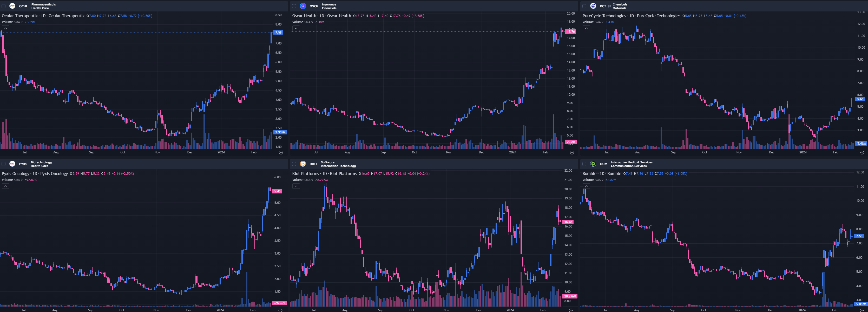
Task: Collapse the OCUL chart indicator legend
Action: coord(6,28)
